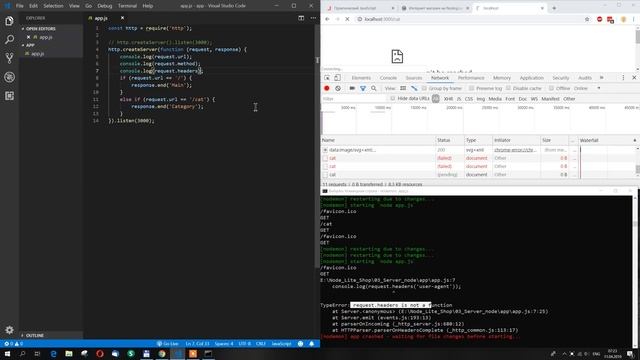The image size is (640, 360).
Task: Open the DevTools customize menu
Action: click(623, 78)
